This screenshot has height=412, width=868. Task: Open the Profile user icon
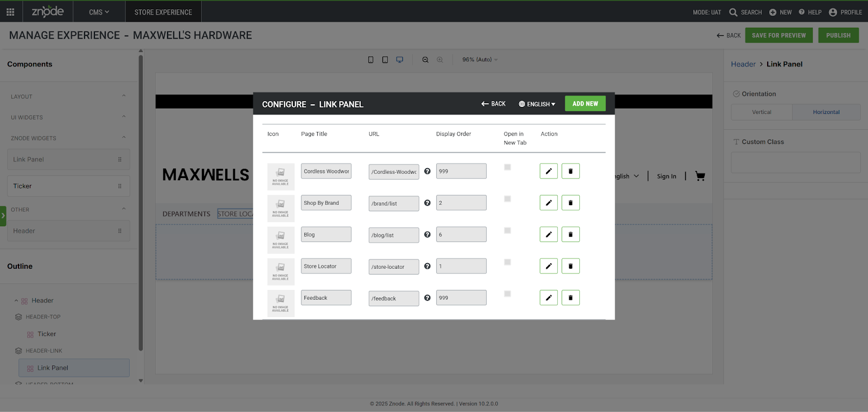[833, 12]
